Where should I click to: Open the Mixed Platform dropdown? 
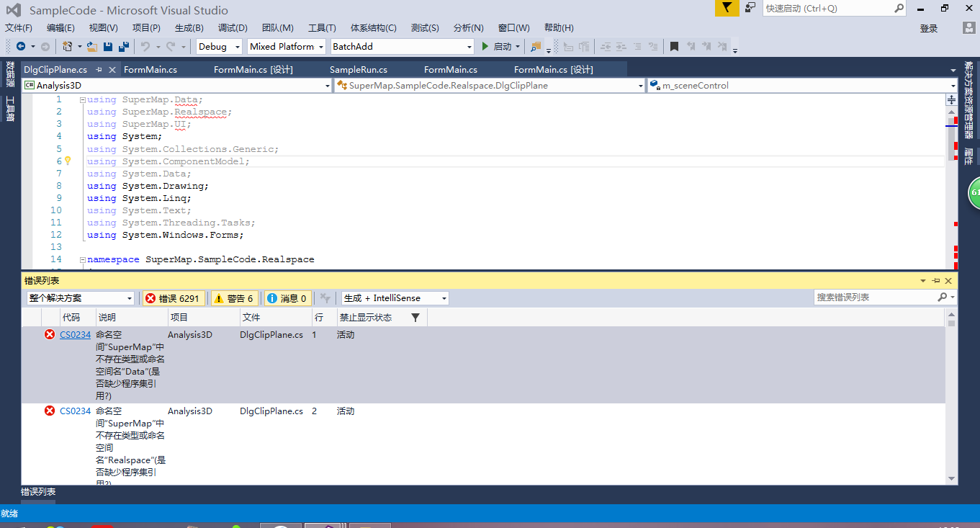coord(287,47)
